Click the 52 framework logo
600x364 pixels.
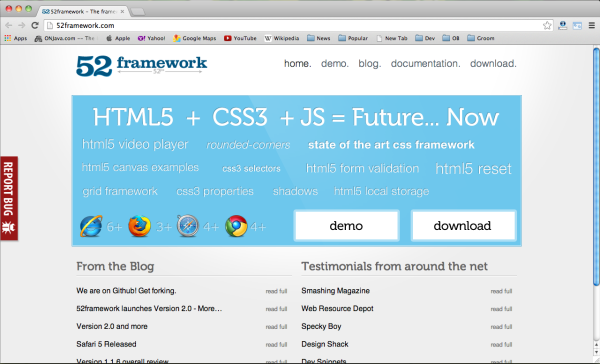tap(142, 65)
